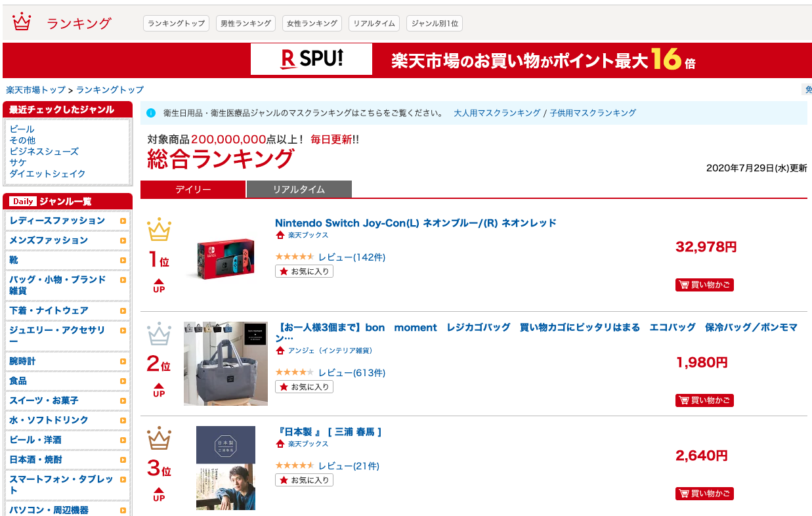
Task: Click the blue info icon in notice bar
Action: pyautogui.click(x=150, y=113)
